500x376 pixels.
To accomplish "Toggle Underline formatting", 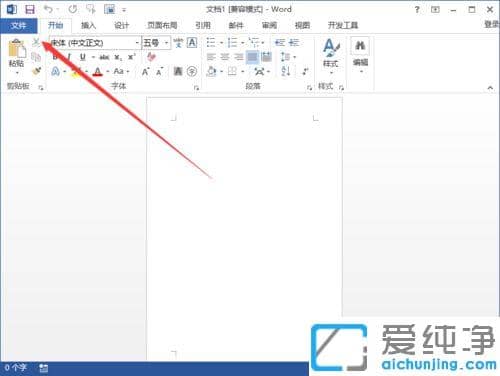I will (83, 57).
